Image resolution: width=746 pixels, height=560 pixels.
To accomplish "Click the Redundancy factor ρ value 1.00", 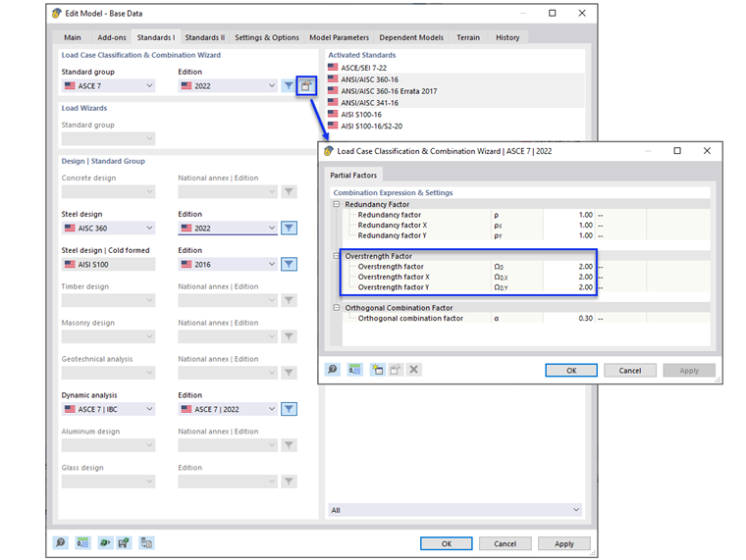I will 569,215.
